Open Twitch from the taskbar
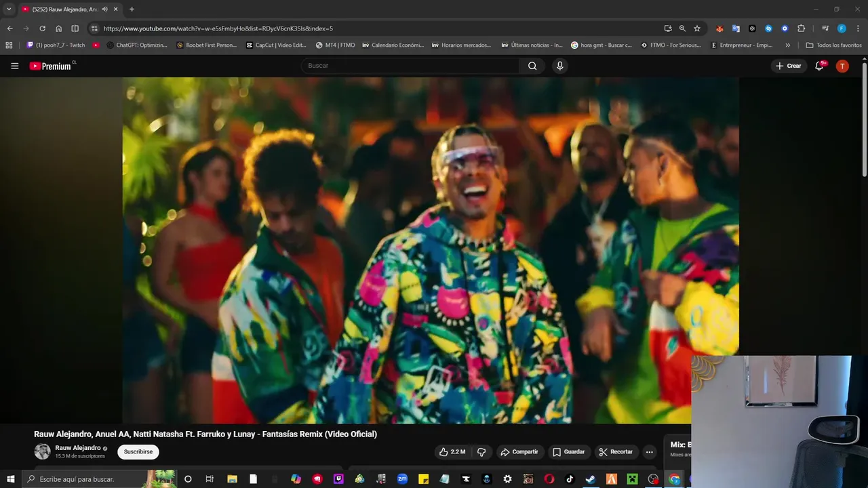The image size is (868, 488). coord(338,479)
